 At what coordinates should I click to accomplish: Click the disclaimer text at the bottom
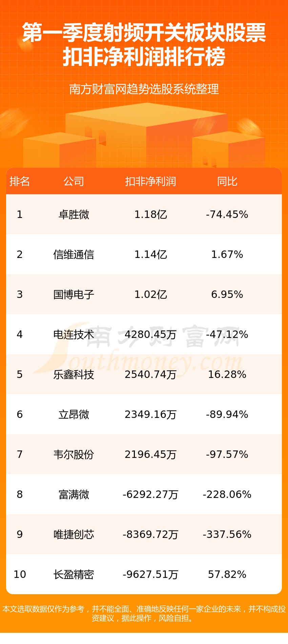(x=144, y=613)
